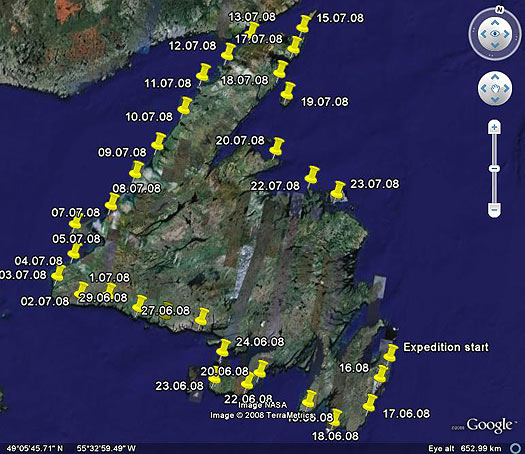Viewport: 525px width, 454px height.
Task: Select the 20.07.08 pushpin
Action: coord(277,147)
